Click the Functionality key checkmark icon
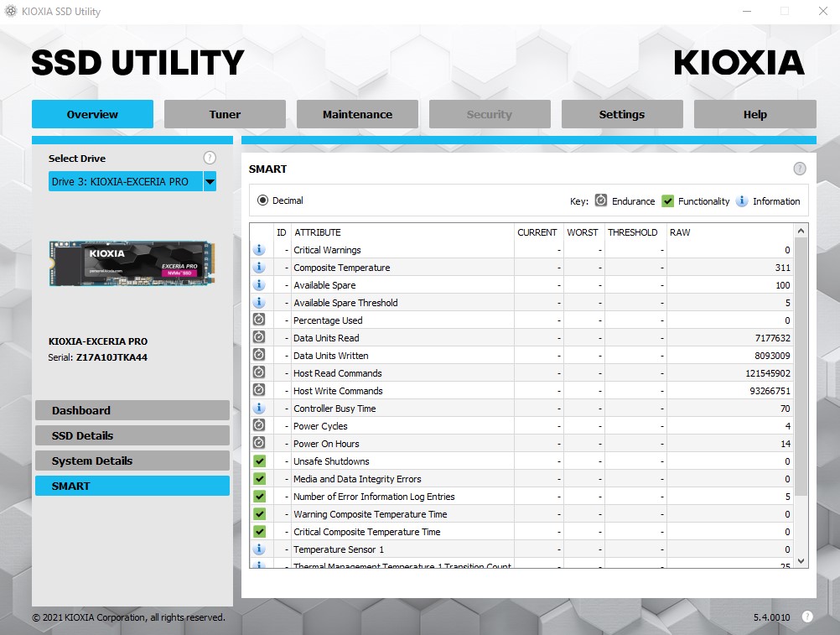Screen dimensions: 840x635 tap(667, 201)
